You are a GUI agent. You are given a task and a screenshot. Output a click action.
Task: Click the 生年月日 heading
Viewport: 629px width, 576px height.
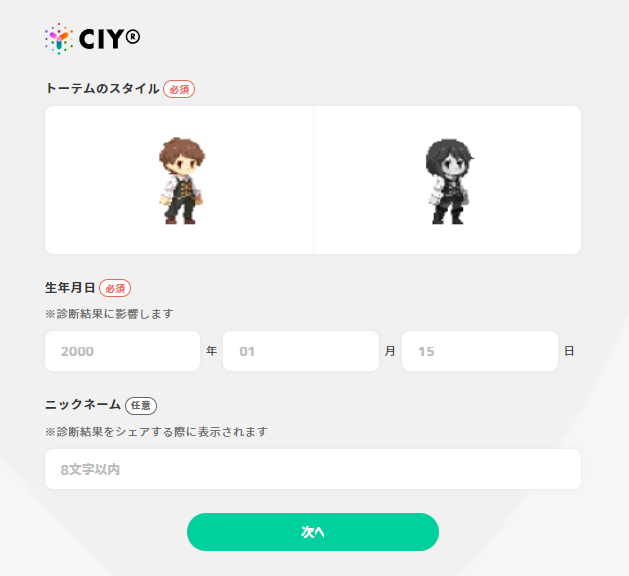pos(70,288)
